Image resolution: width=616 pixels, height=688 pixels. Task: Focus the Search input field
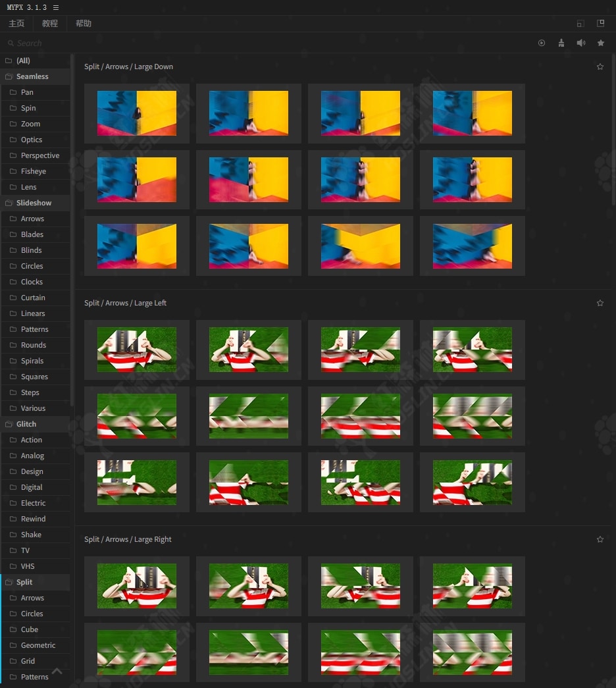(x=263, y=43)
